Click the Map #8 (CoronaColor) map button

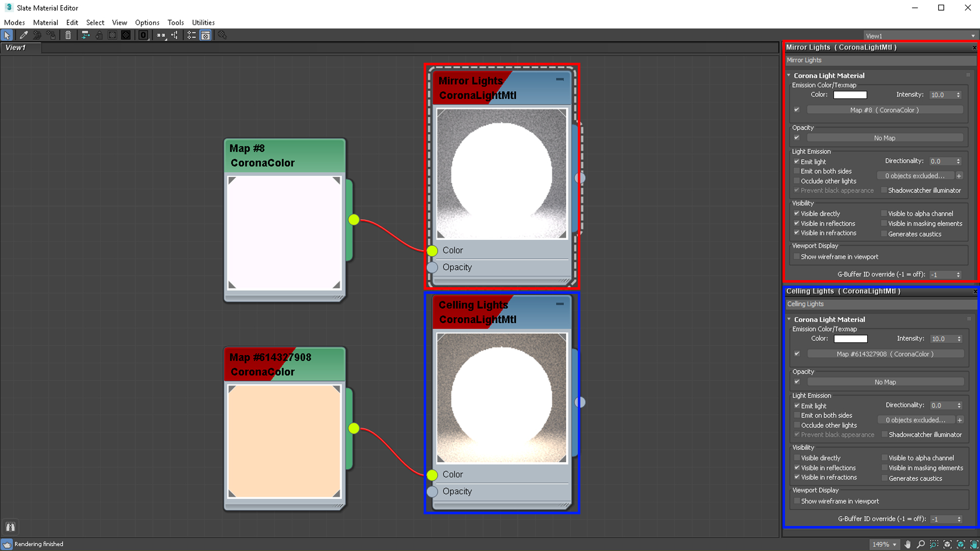coord(885,110)
